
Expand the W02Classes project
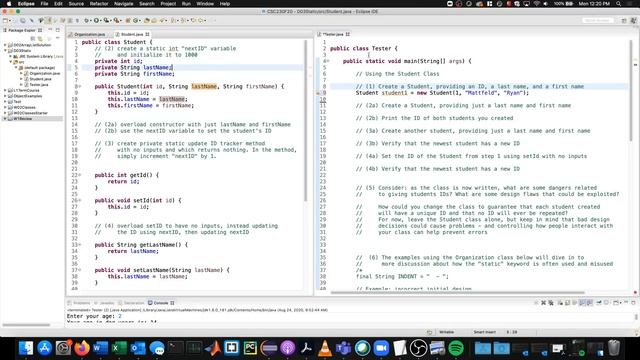click(x=5, y=107)
